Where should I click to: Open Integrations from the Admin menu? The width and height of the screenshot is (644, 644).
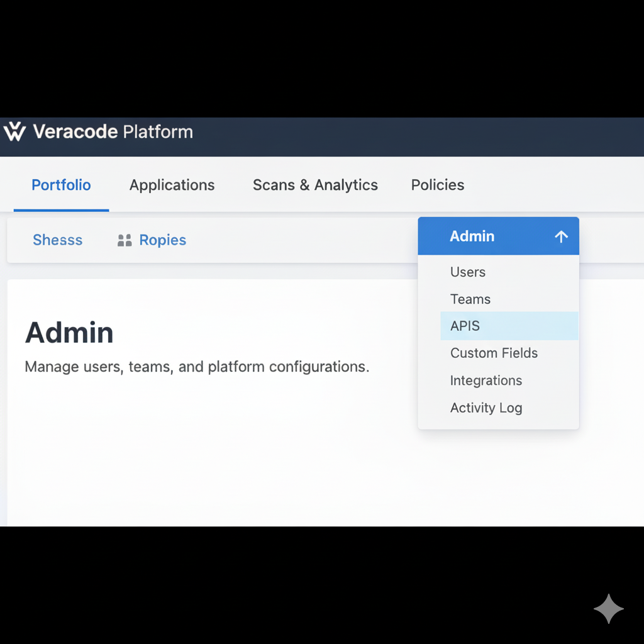[x=486, y=380]
